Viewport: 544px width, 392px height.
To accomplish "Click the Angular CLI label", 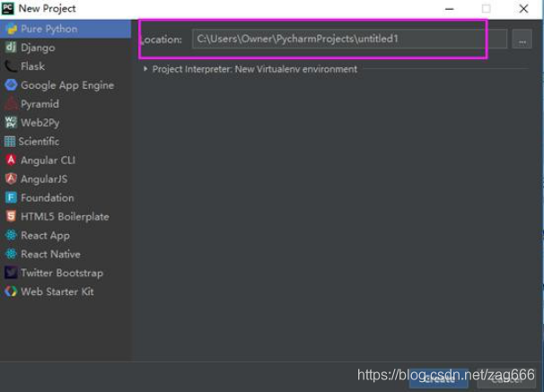I will [x=48, y=161].
